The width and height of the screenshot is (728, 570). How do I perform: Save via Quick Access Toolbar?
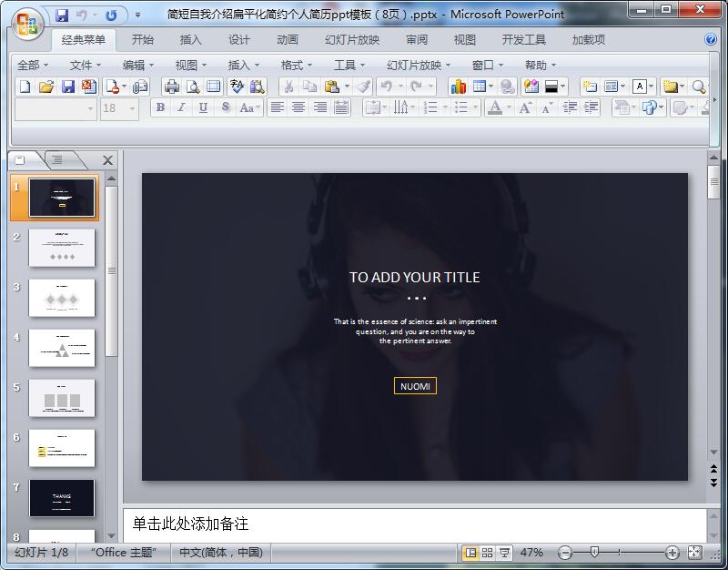[x=61, y=15]
